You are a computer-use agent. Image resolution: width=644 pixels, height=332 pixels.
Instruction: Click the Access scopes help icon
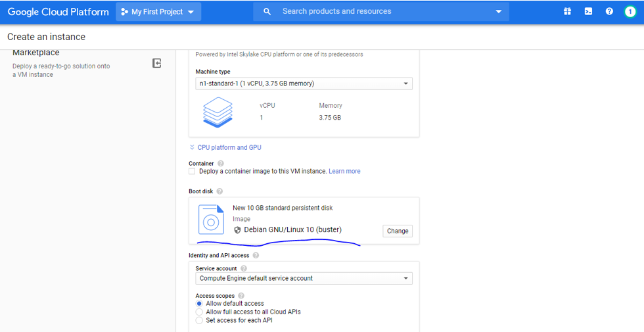pyautogui.click(x=241, y=296)
